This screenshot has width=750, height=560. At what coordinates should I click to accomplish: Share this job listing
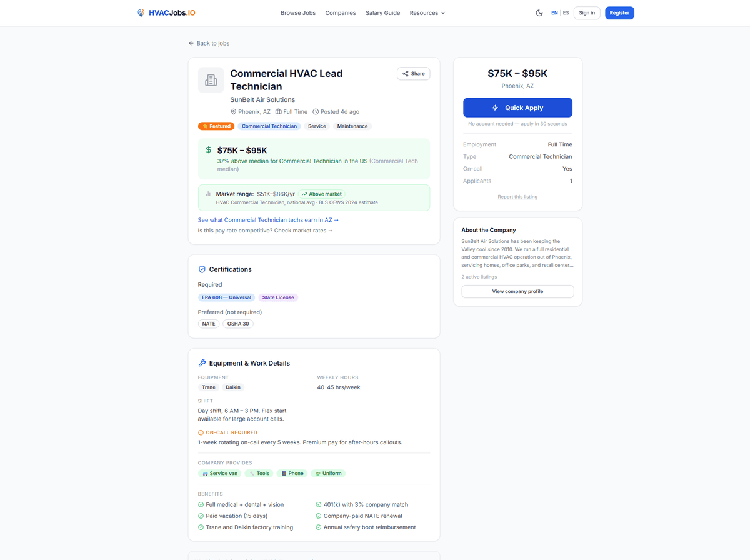pos(413,74)
